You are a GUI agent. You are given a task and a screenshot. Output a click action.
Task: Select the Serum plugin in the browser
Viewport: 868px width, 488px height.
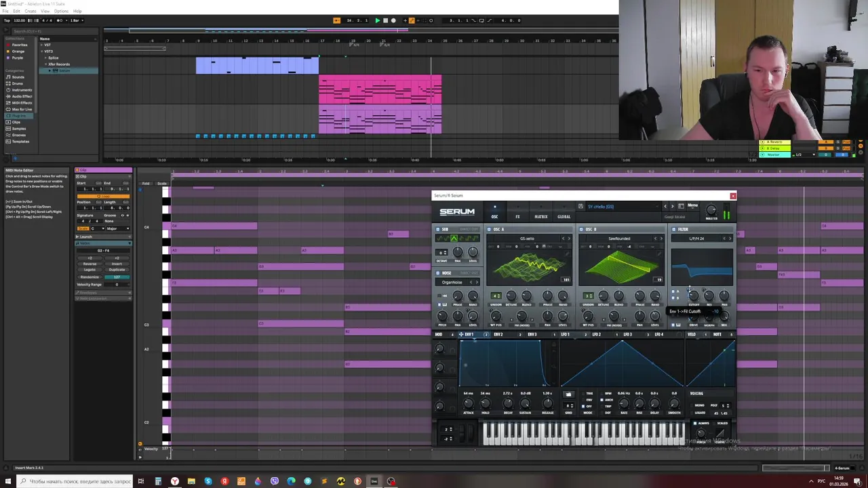coord(64,70)
